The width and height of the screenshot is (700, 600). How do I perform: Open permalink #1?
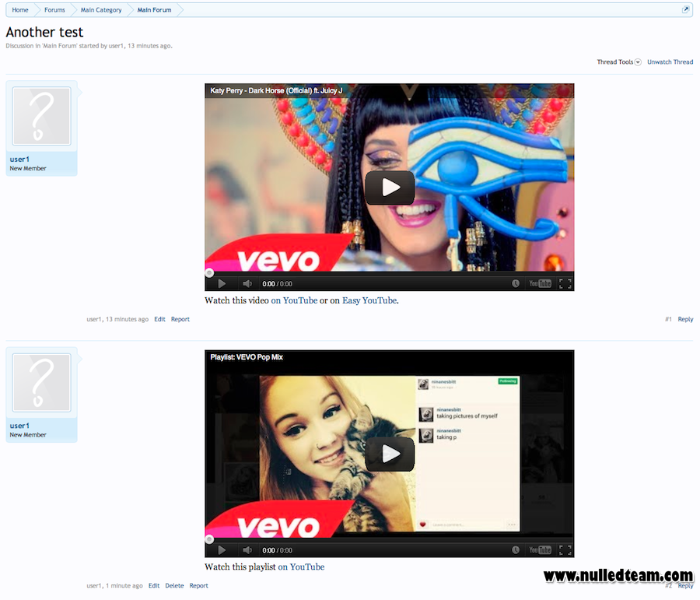tap(668, 319)
